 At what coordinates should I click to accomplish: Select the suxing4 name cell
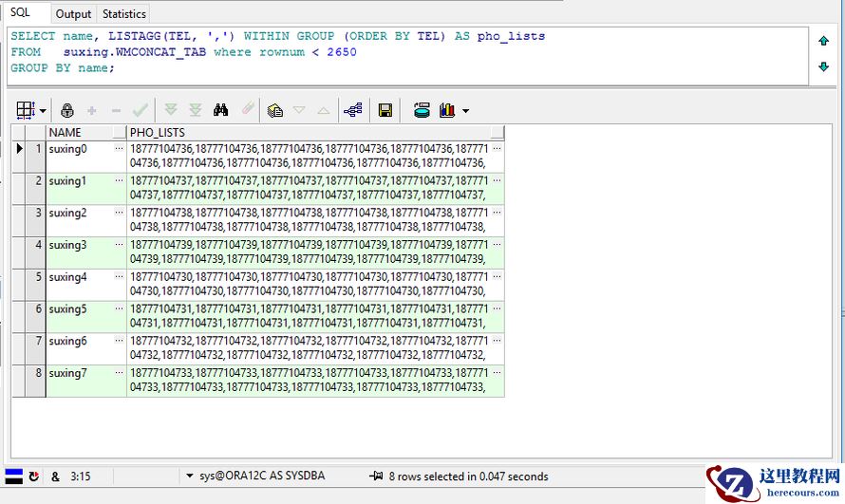point(78,277)
